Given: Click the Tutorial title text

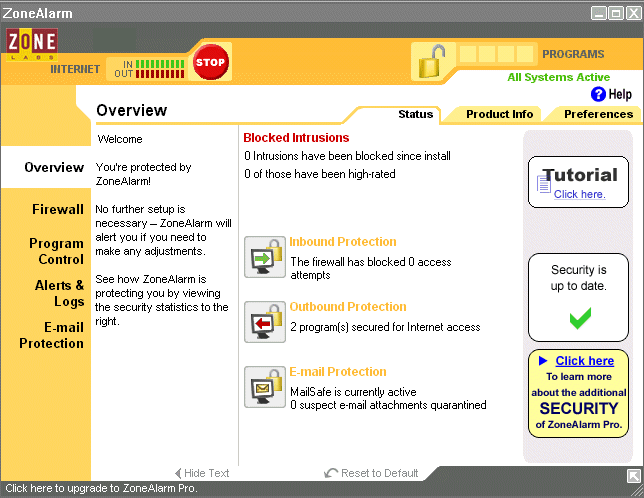Looking at the screenshot, I should (580, 175).
